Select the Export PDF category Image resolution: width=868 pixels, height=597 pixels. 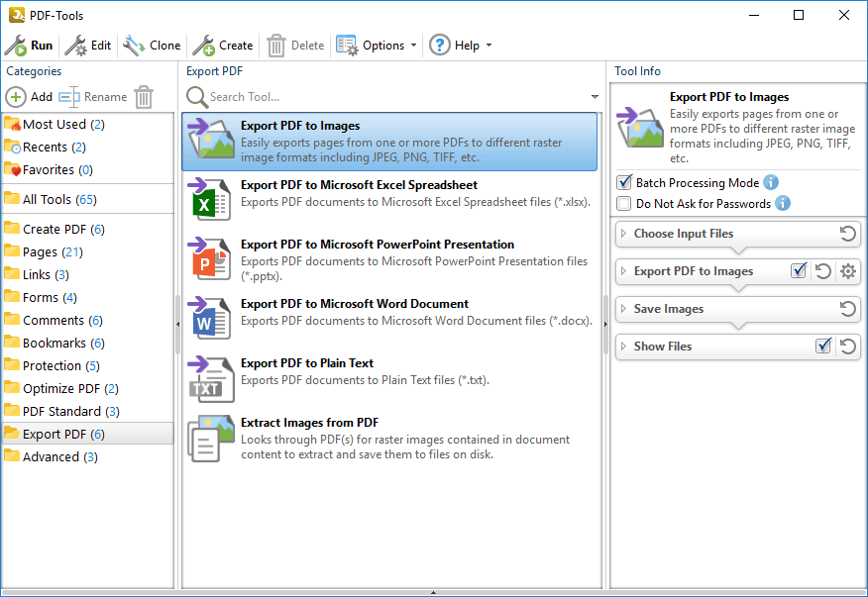[x=87, y=434]
